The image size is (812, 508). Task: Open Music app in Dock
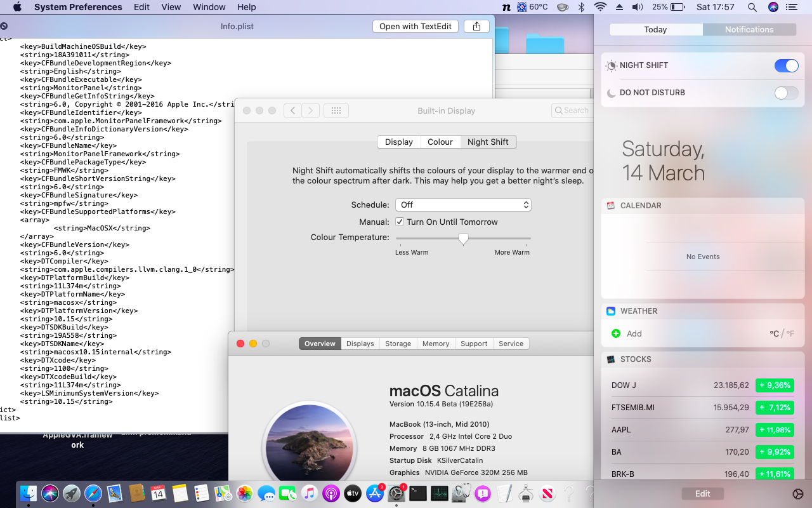pos(310,493)
